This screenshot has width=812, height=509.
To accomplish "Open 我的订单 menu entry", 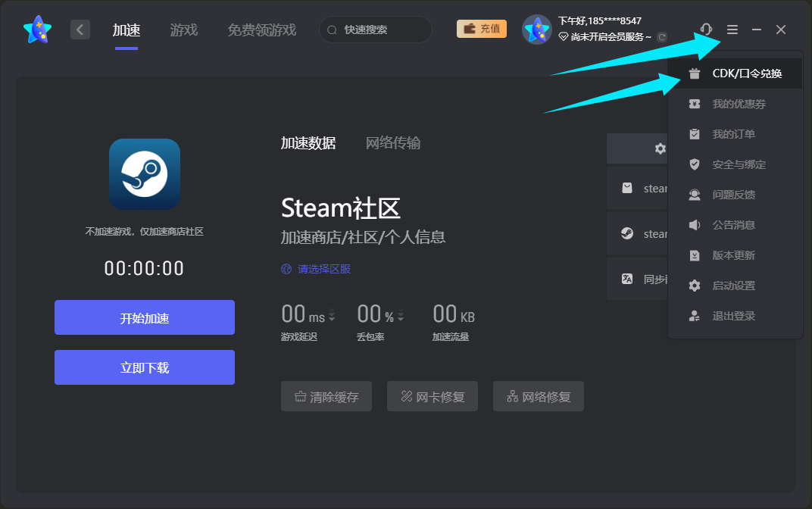I will [735, 134].
